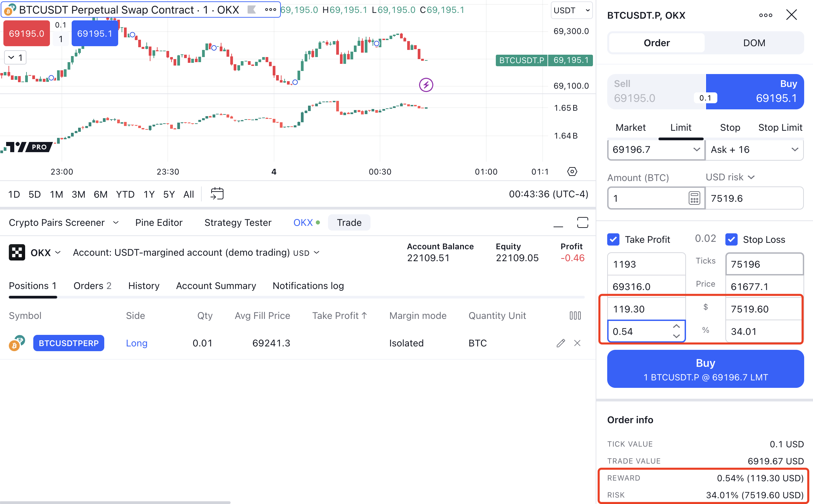Click the stop loss price 61677.1 field
The height and width of the screenshot is (504, 813).
click(764, 287)
